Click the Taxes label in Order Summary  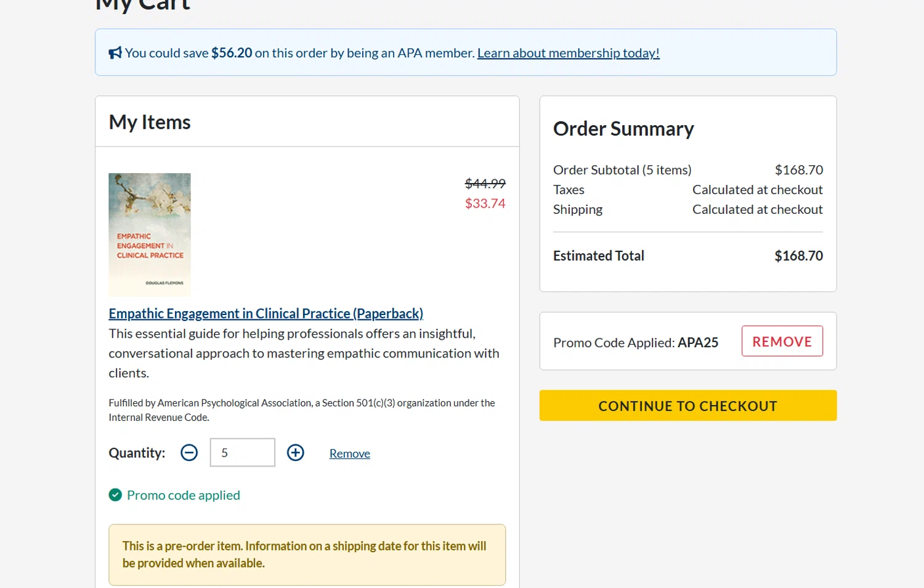pos(569,190)
